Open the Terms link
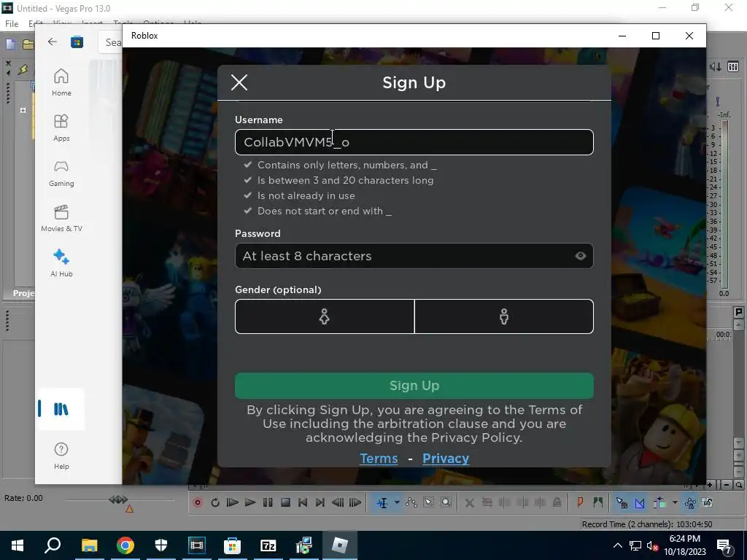This screenshot has width=747, height=560. pos(379,458)
